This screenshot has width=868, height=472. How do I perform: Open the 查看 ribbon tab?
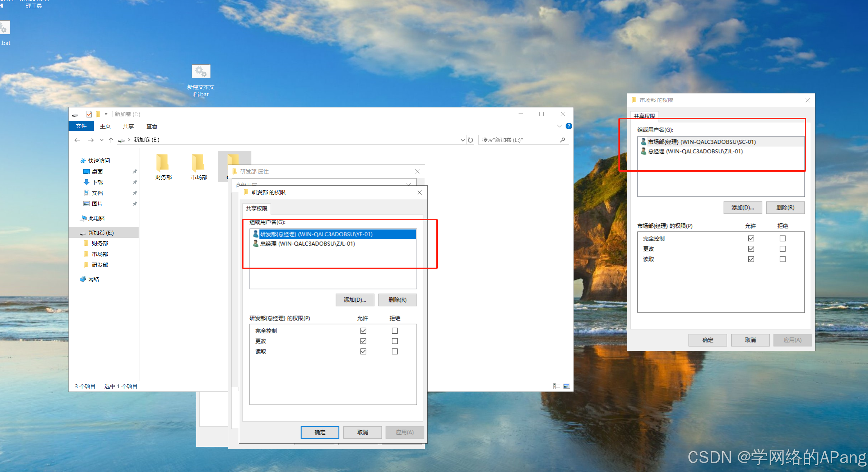152,126
